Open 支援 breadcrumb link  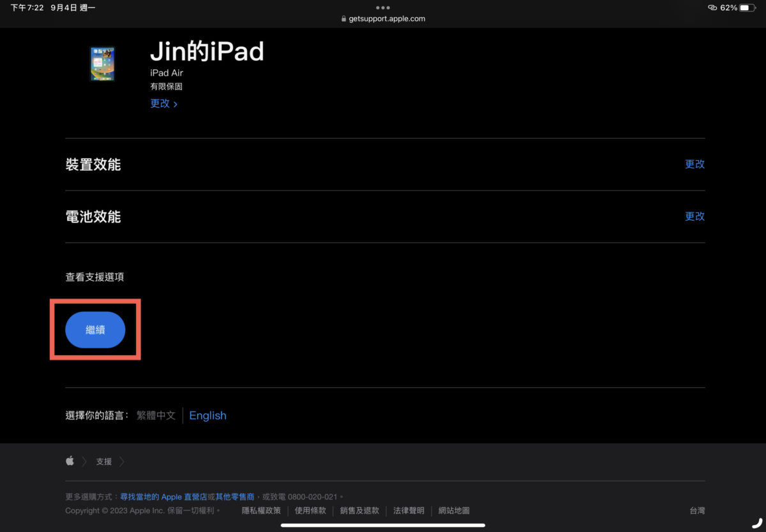click(104, 461)
